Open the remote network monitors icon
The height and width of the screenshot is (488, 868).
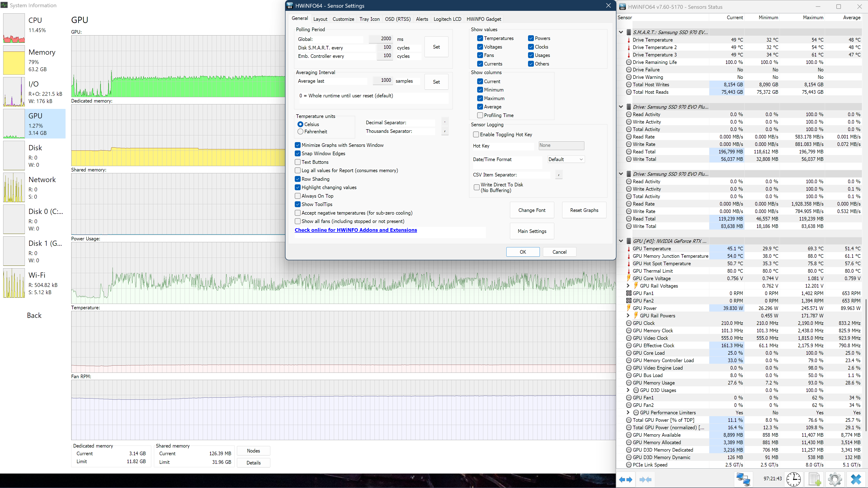click(743, 479)
